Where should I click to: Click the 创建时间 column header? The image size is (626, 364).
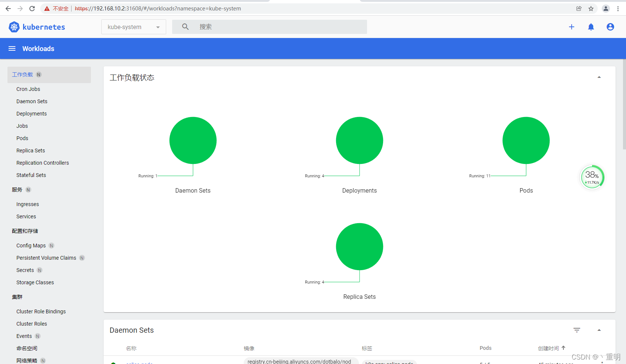click(548, 348)
